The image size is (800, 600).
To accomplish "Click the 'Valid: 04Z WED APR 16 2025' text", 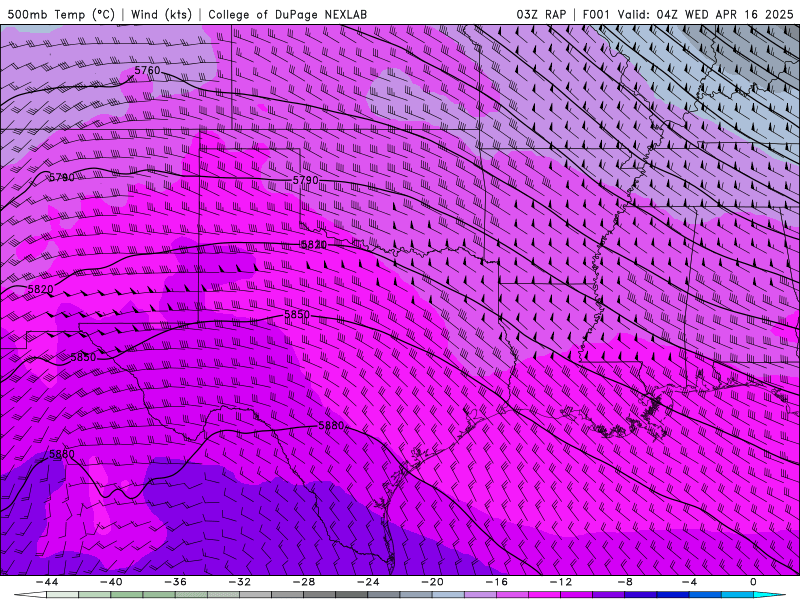I will point(706,14).
